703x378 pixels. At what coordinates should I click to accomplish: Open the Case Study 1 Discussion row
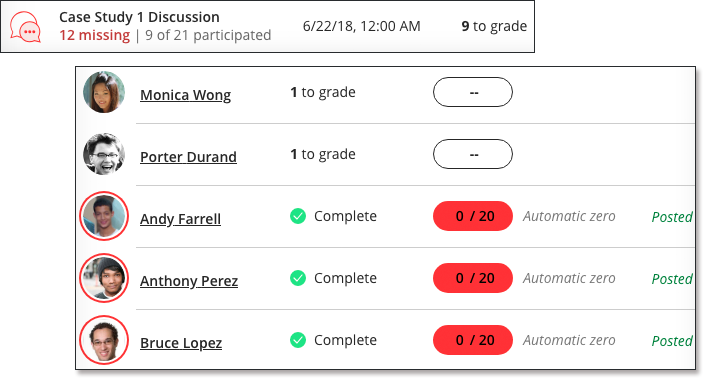[x=267, y=26]
